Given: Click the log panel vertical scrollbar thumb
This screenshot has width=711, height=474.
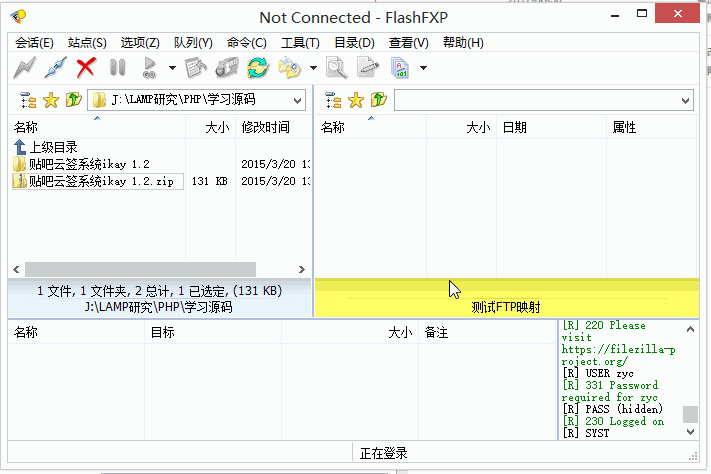Looking at the screenshot, I should [690, 414].
